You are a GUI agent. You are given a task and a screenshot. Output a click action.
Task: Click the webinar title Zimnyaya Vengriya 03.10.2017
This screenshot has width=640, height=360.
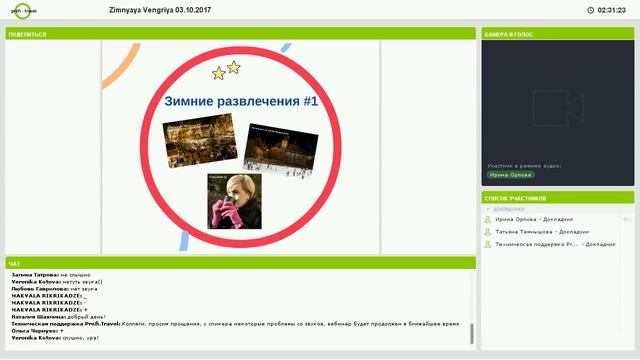tap(160, 10)
